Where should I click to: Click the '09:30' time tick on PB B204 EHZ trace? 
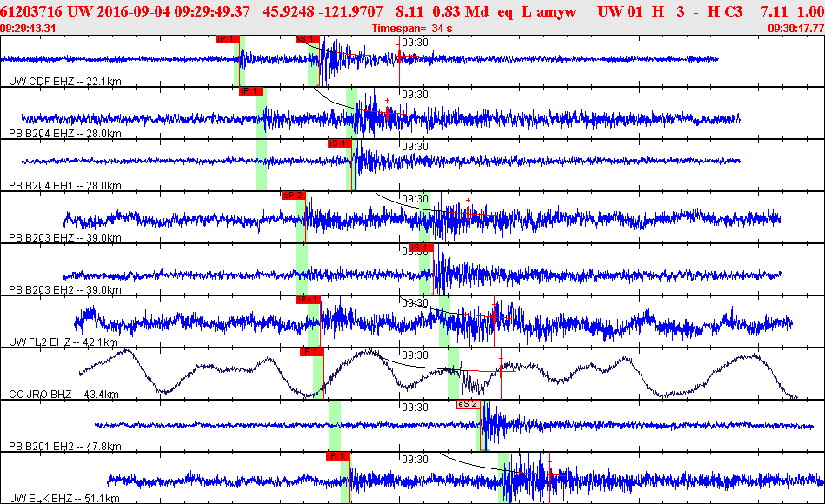click(416, 94)
